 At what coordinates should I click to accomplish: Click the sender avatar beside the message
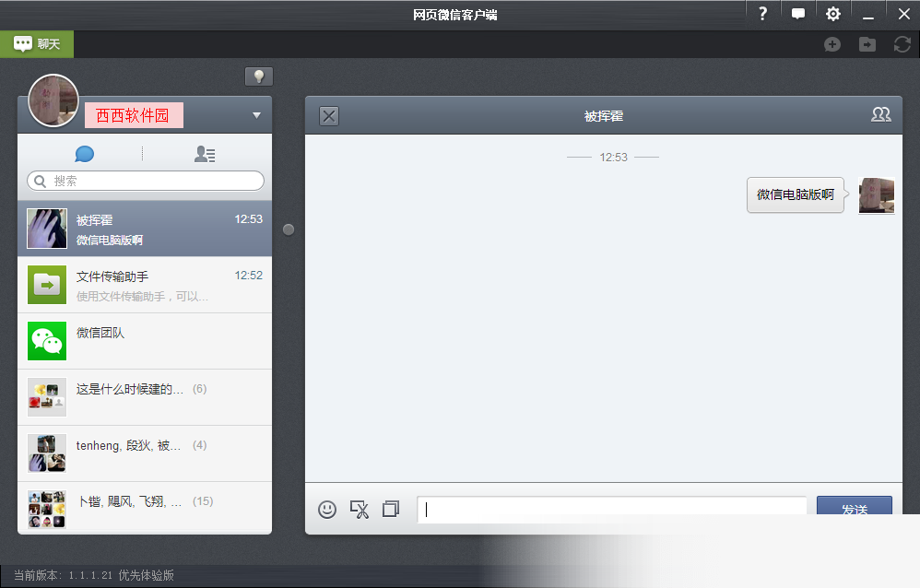pyautogui.click(x=877, y=195)
